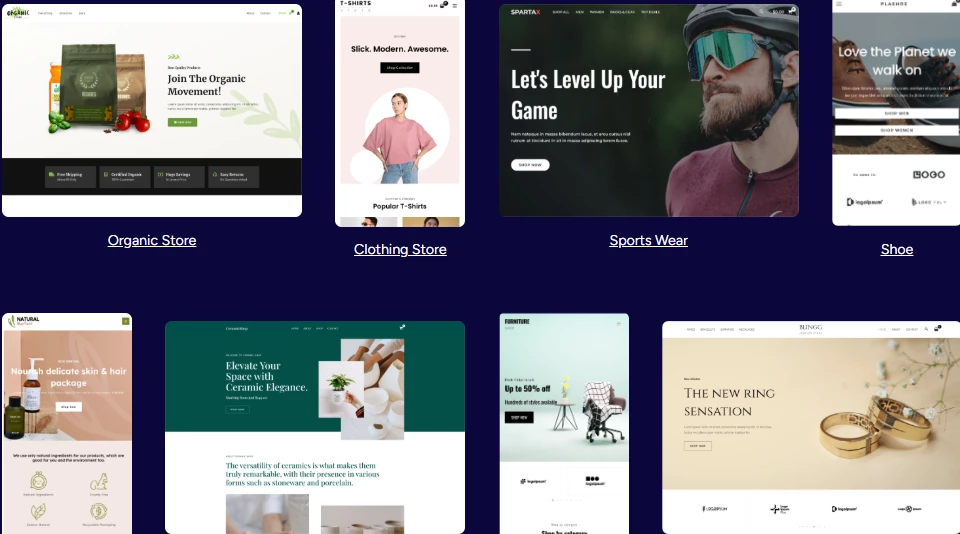Screen dimensions: 960x534
Task: Click the cart icon in T-Shirts preview
Action: (x=443, y=5)
